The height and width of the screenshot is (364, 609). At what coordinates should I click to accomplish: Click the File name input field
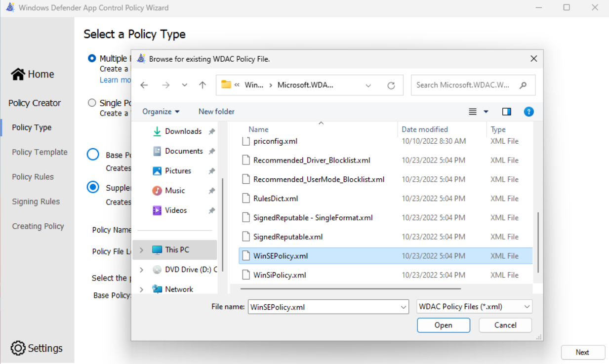324,307
